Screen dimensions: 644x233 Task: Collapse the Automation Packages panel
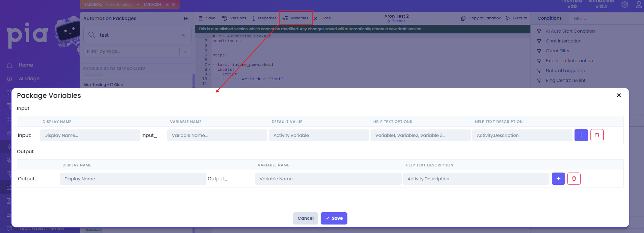[186, 19]
